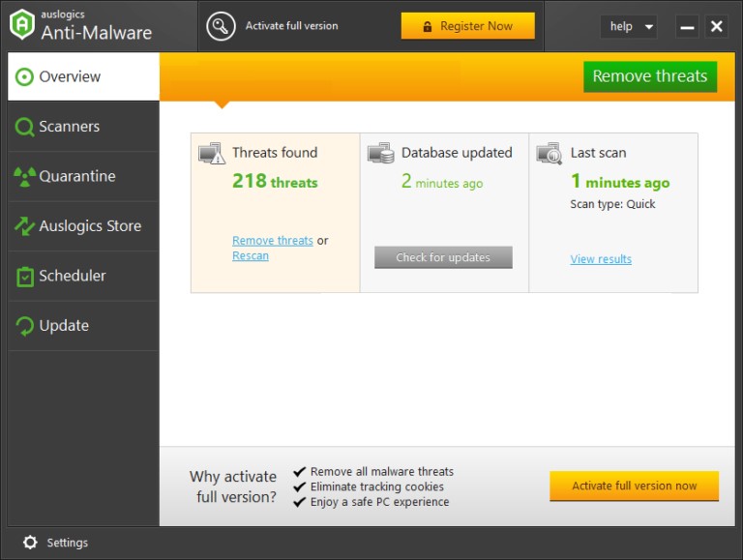
Task: Click the Last scan magnifier icon
Action: tap(550, 153)
